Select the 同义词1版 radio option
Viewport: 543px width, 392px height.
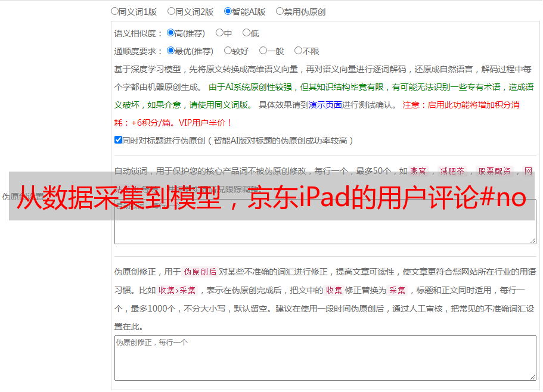click(x=114, y=11)
